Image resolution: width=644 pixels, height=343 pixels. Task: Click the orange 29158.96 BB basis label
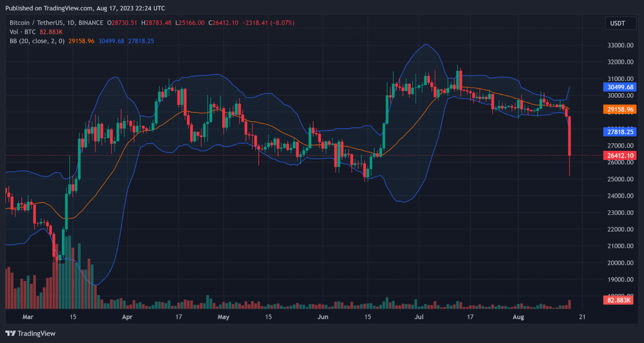[x=620, y=109]
